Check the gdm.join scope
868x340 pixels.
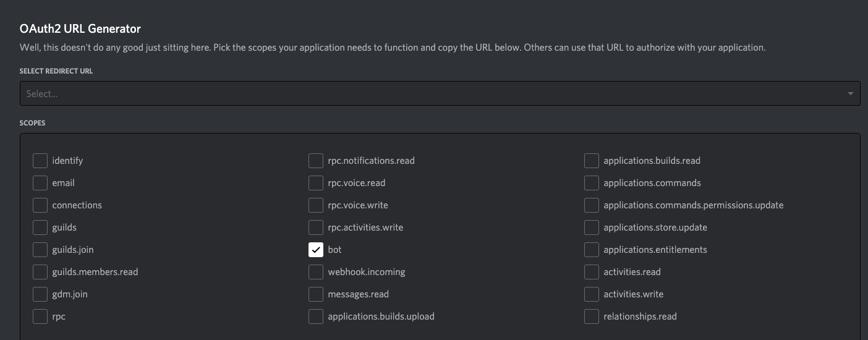pyautogui.click(x=40, y=294)
